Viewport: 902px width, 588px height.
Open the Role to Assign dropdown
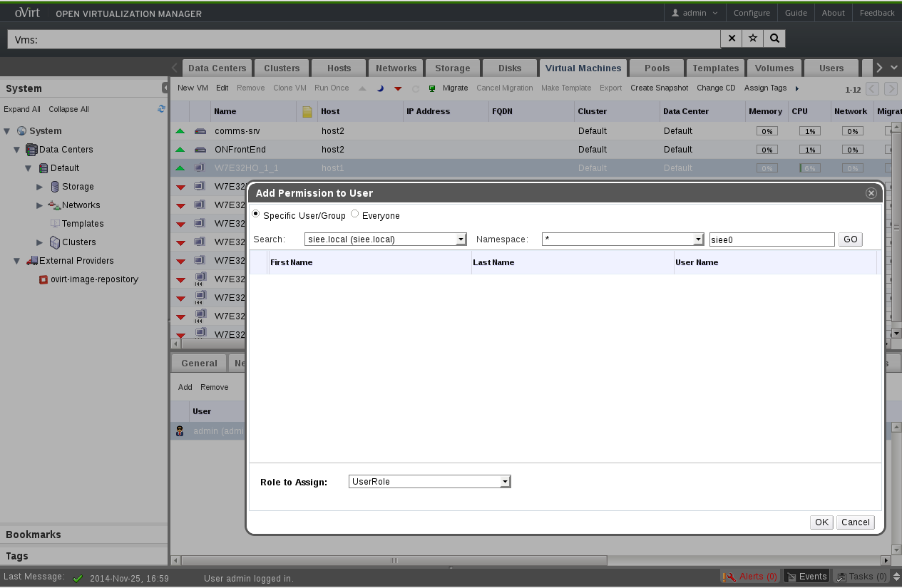(505, 482)
